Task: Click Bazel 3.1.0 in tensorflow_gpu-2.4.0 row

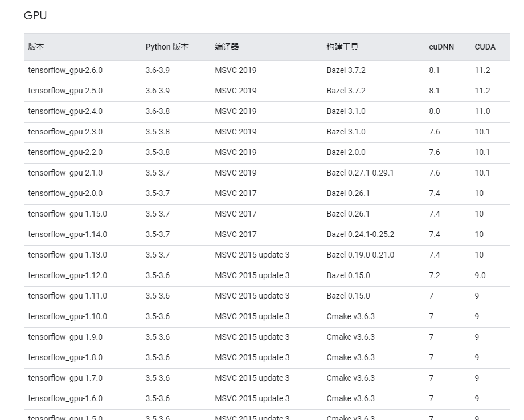Action: 346,111
